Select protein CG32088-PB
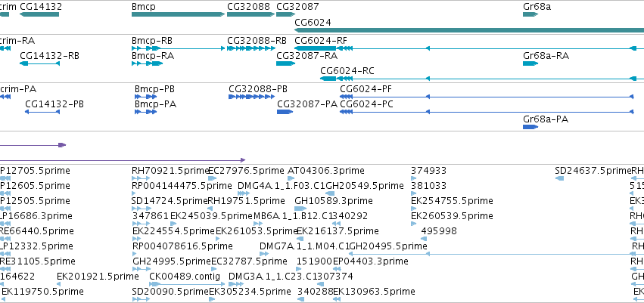 (x=251, y=97)
